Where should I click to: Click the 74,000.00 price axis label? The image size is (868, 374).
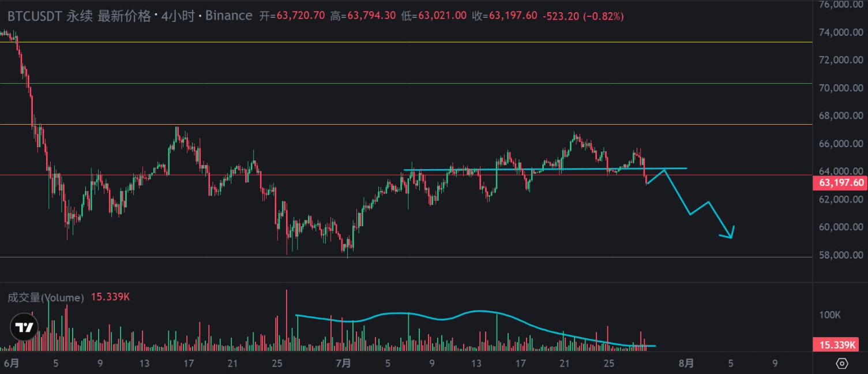pyautogui.click(x=841, y=32)
